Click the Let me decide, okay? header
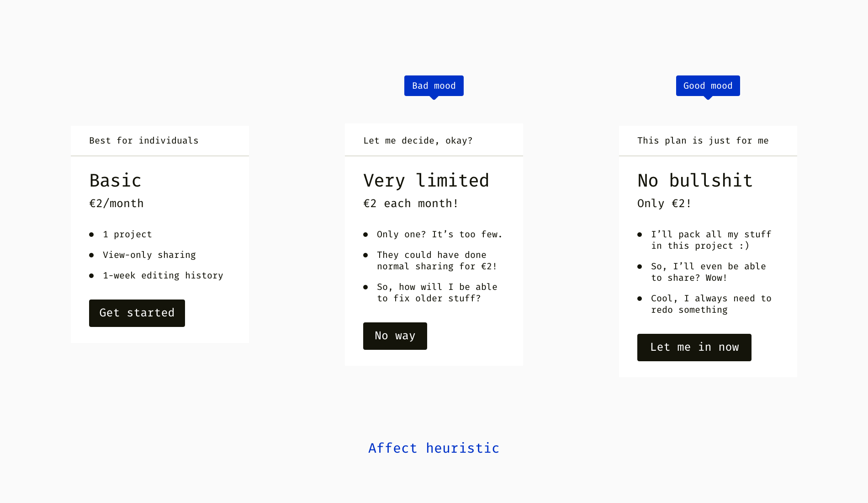Screen dimensions: 868x503 point(418,141)
